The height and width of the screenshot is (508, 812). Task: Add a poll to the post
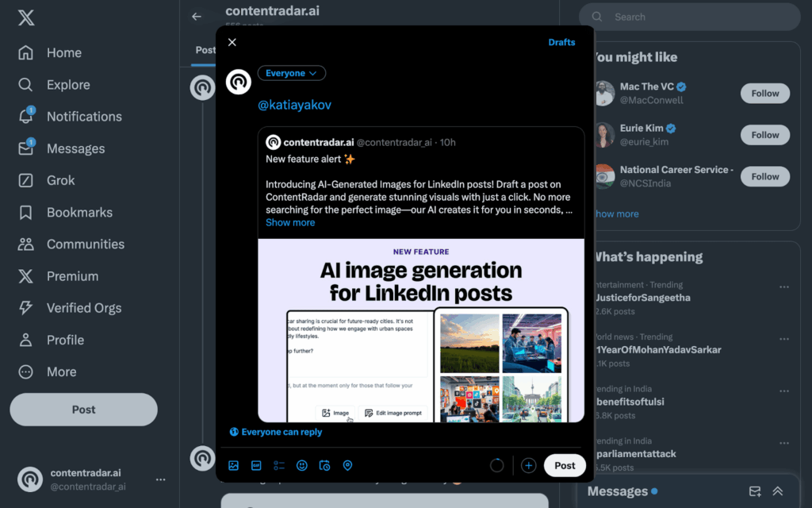click(279, 466)
